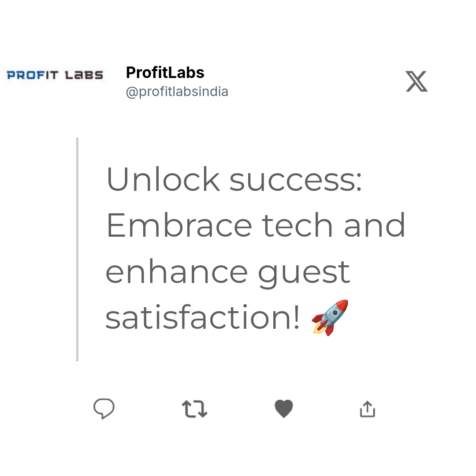Click the X logo in the header
Screen dimensions: 476x476
[x=417, y=82]
